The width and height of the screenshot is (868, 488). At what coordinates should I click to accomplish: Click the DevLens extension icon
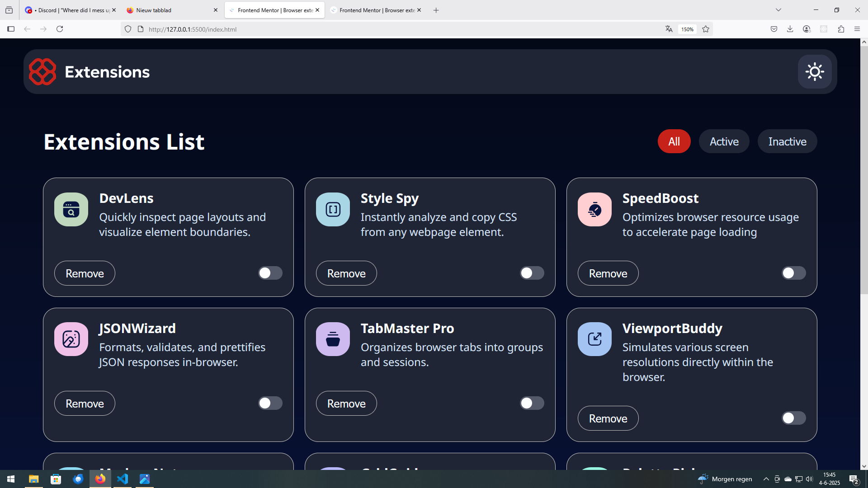71,210
